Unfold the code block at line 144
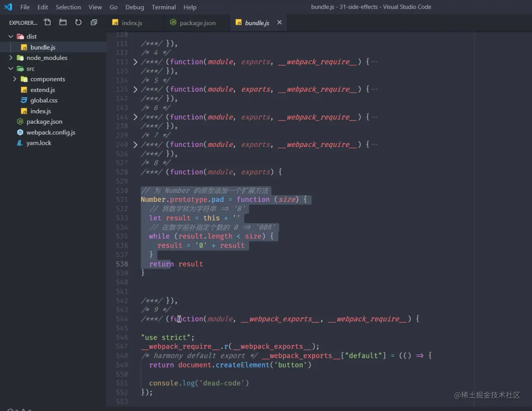Viewport: 532px width, 411px height. [x=135, y=117]
